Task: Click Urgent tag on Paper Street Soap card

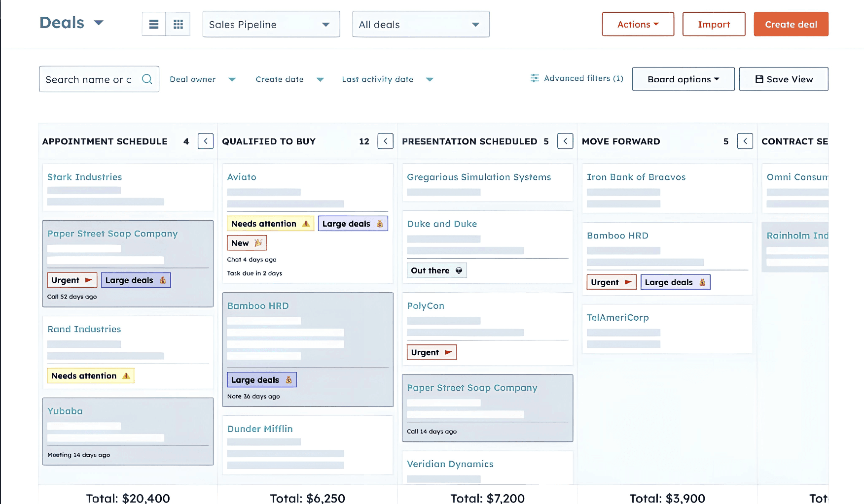Action: pos(72,280)
